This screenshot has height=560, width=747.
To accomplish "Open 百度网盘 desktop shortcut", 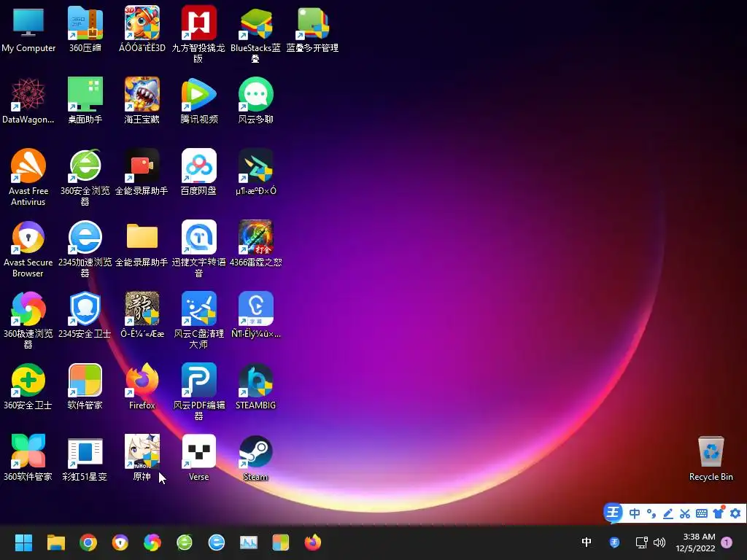I will [x=198, y=171].
